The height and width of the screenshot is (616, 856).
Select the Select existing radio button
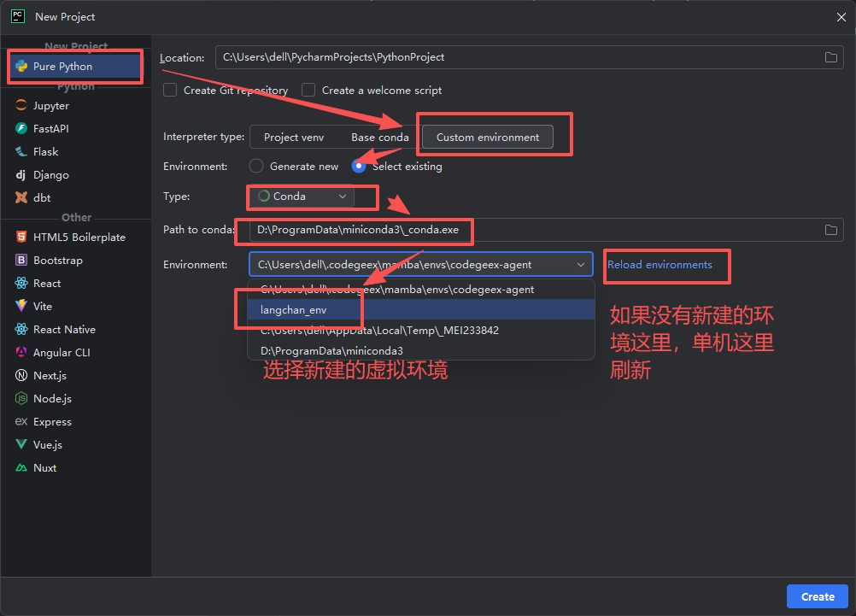coord(359,166)
